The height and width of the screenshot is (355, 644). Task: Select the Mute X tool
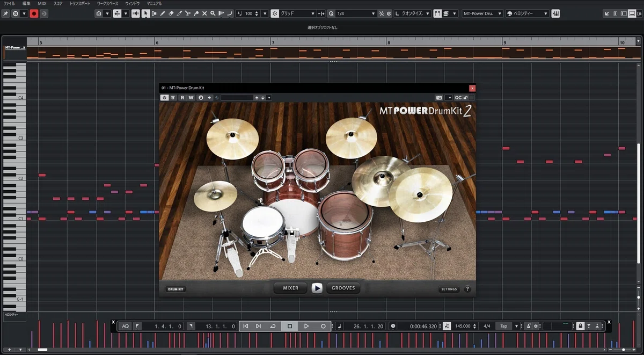coord(204,13)
